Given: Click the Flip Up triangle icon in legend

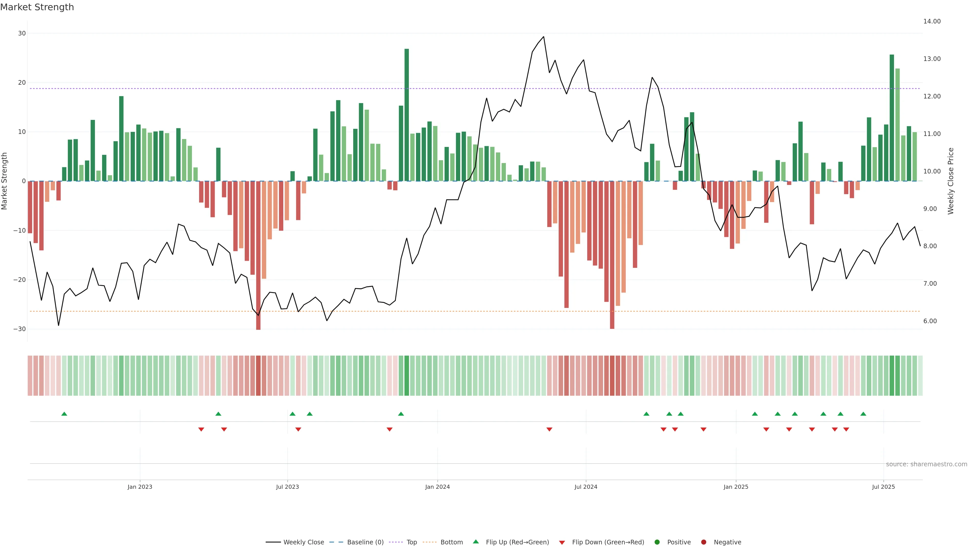Looking at the screenshot, I should coord(475,542).
